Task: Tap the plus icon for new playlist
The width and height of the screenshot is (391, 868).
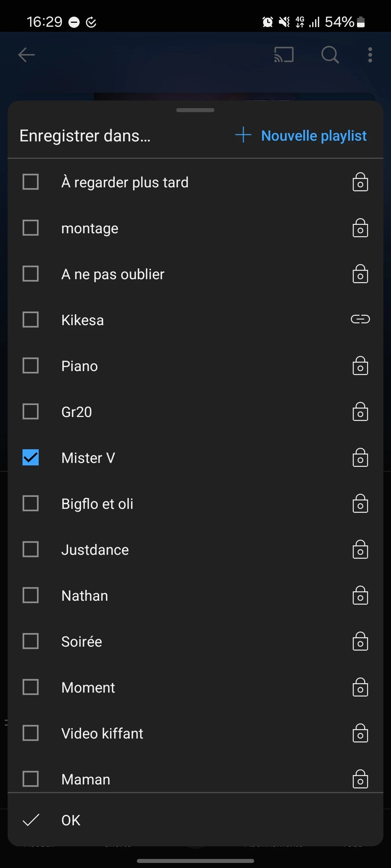Action: pyautogui.click(x=243, y=135)
